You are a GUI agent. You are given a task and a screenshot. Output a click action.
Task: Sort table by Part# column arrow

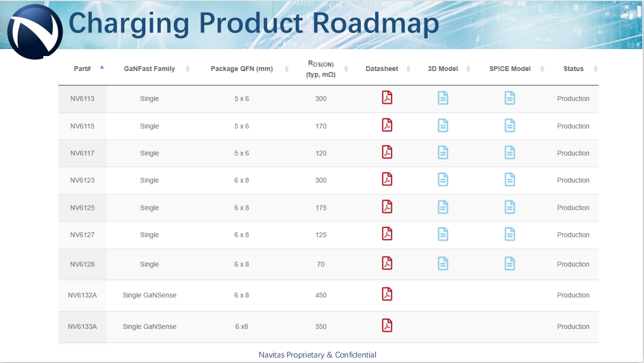[x=102, y=68]
